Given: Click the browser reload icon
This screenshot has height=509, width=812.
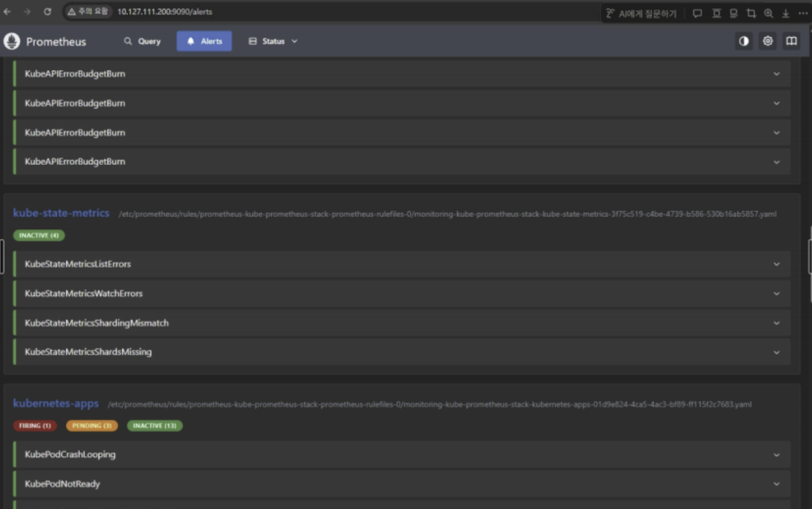Looking at the screenshot, I should 47,12.
